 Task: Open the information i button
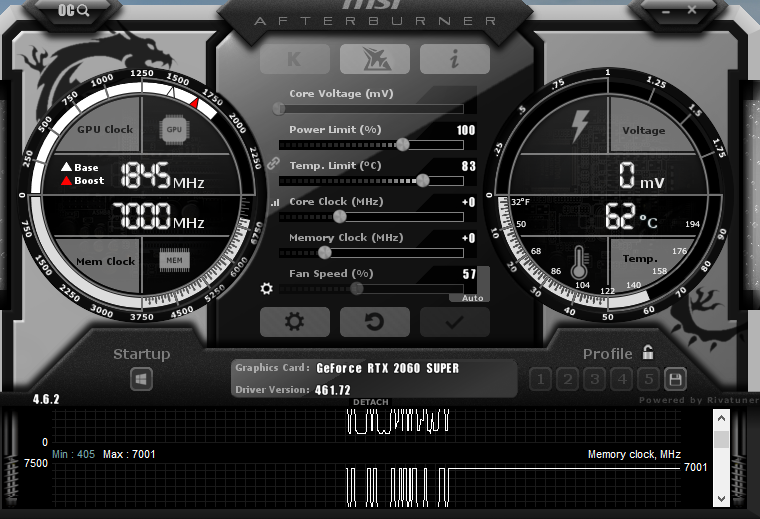(455, 59)
